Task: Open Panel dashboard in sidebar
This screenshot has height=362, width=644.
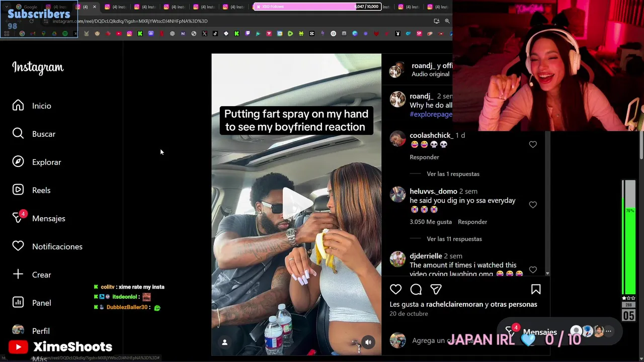Action: tap(32, 303)
